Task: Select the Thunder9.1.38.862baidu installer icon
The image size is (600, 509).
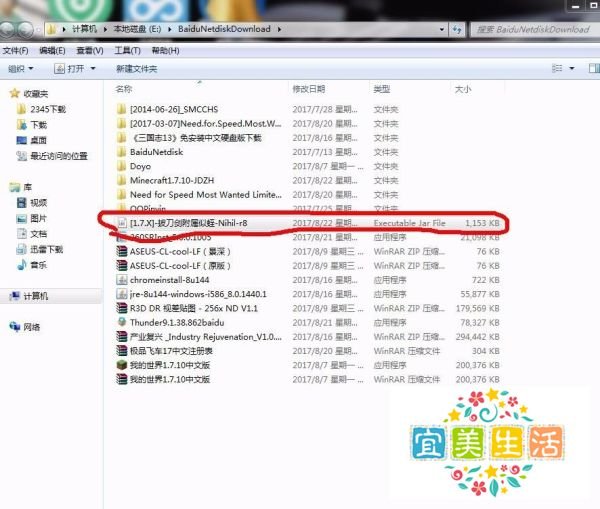Action: tap(122, 322)
